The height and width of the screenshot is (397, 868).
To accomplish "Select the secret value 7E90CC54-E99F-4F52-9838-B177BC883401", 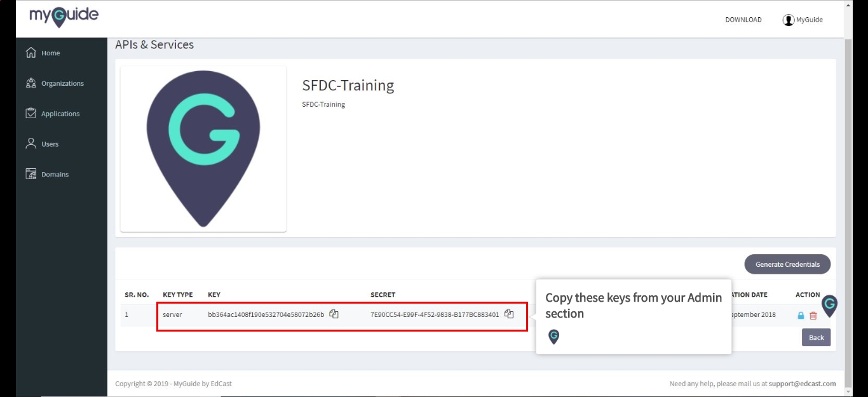I will 435,314.
